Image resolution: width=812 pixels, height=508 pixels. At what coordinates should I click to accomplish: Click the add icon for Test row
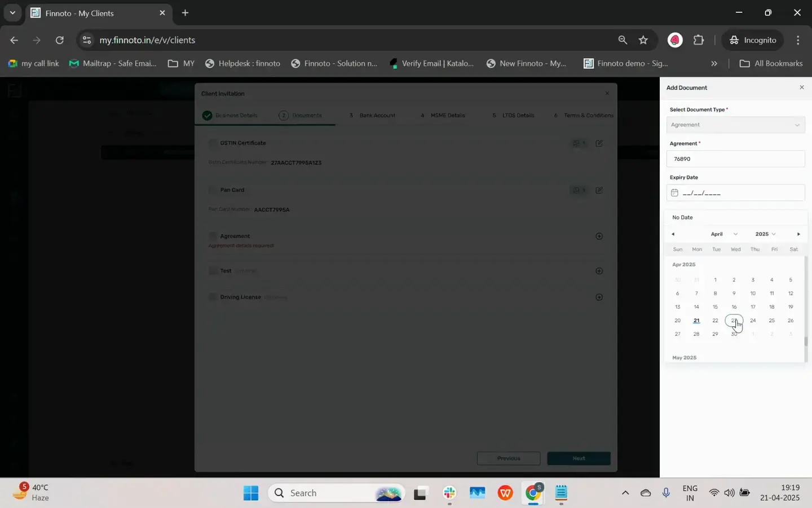pos(599,271)
